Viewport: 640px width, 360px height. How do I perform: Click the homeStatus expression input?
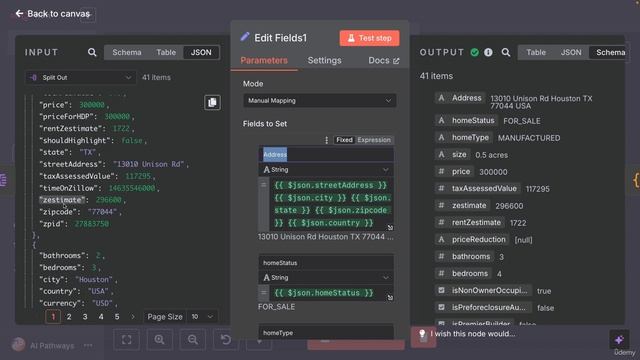point(331,293)
